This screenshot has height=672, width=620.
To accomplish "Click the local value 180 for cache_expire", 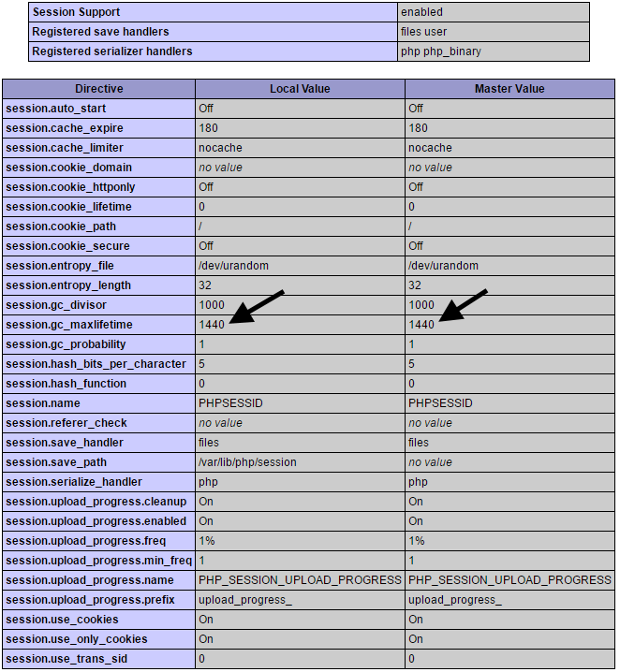I will coord(208,128).
